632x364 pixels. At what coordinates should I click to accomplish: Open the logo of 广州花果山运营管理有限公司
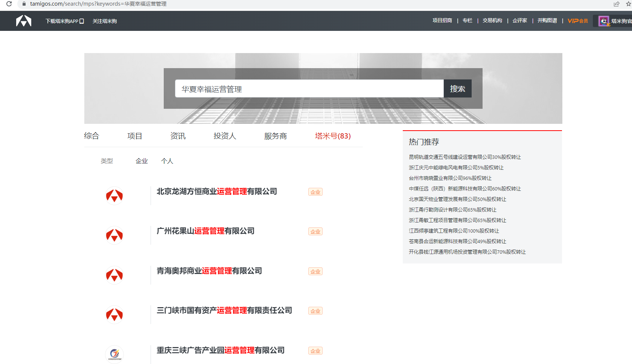click(x=114, y=235)
